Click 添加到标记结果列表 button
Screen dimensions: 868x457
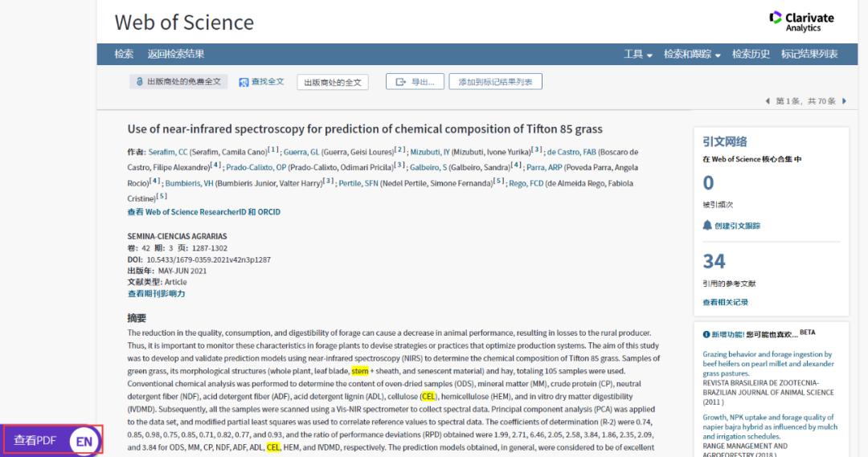pos(495,82)
